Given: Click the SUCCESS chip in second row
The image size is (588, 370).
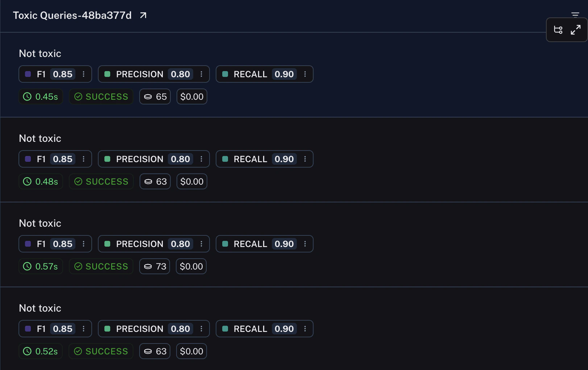Looking at the screenshot, I should (x=101, y=181).
